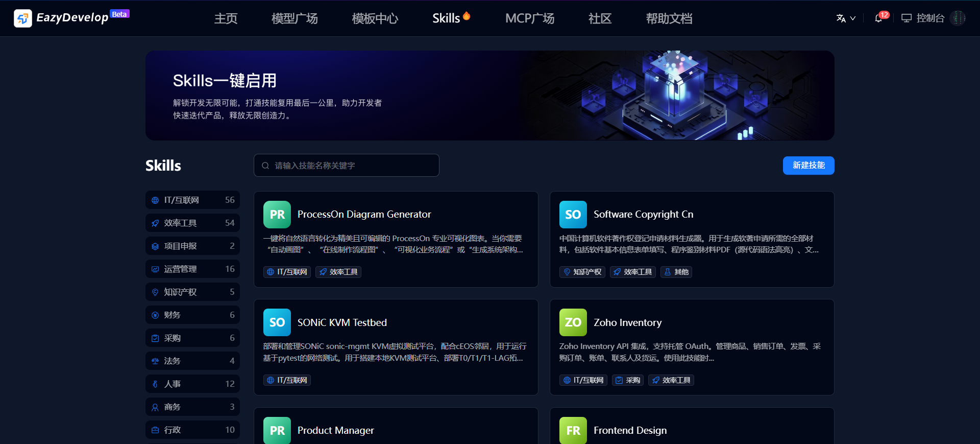The width and height of the screenshot is (980, 444).
Task: Open the 社区 nav item
Action: (600, 18)
